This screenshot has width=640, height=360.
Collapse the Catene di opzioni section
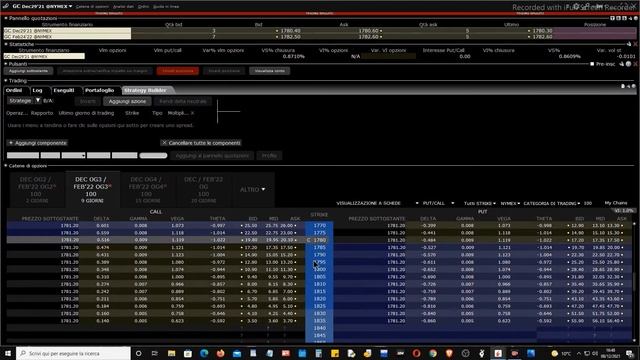tap(6, 166)
